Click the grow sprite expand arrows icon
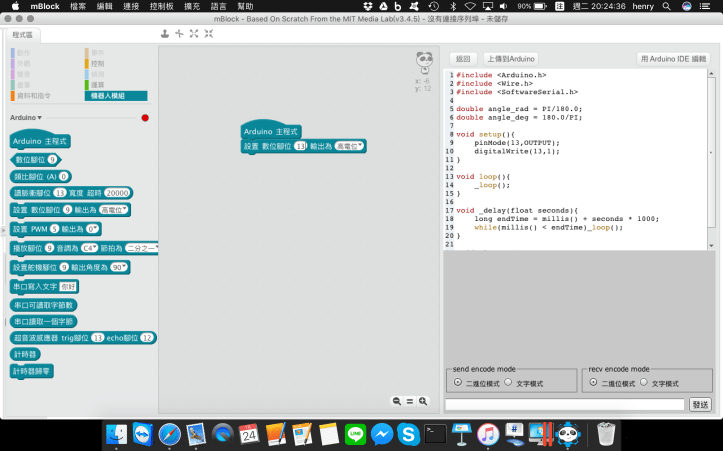Screen dimensions: 723x451 194,34
